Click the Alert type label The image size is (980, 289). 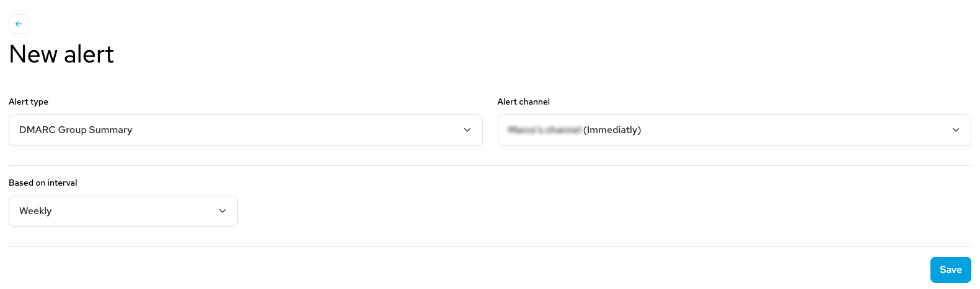point(29,101)
